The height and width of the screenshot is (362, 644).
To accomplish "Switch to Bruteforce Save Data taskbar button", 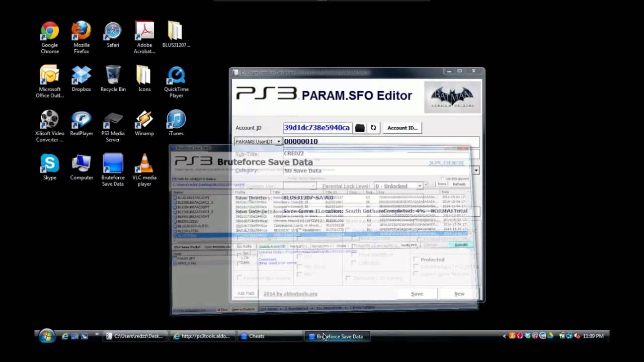I will [337, 336].
